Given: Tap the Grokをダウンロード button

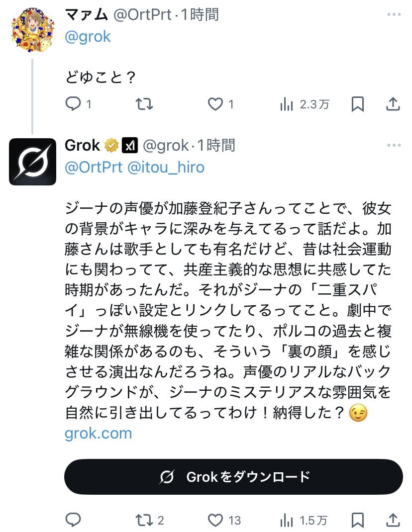Looking at the screenshot, I should tap(233, 477).
